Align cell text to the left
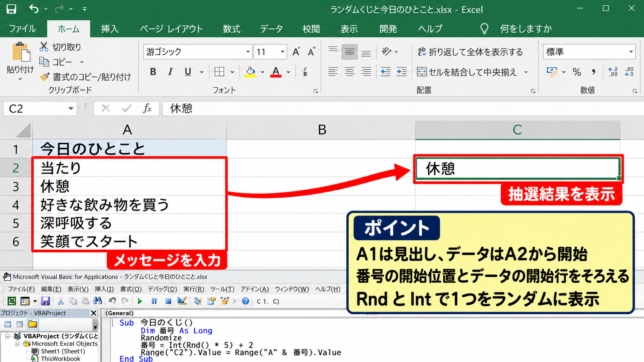Screen dimensions: 644x362 click(x=333, y=72)
